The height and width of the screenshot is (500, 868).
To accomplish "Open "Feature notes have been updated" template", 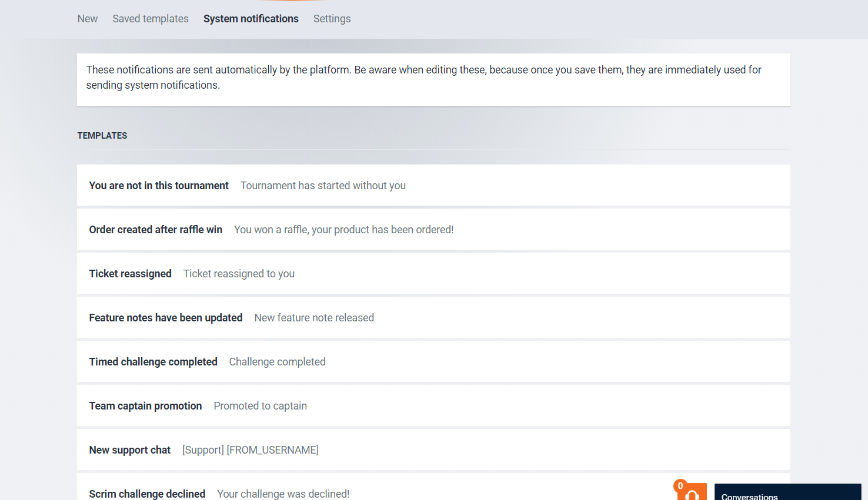I will point(166,318).
